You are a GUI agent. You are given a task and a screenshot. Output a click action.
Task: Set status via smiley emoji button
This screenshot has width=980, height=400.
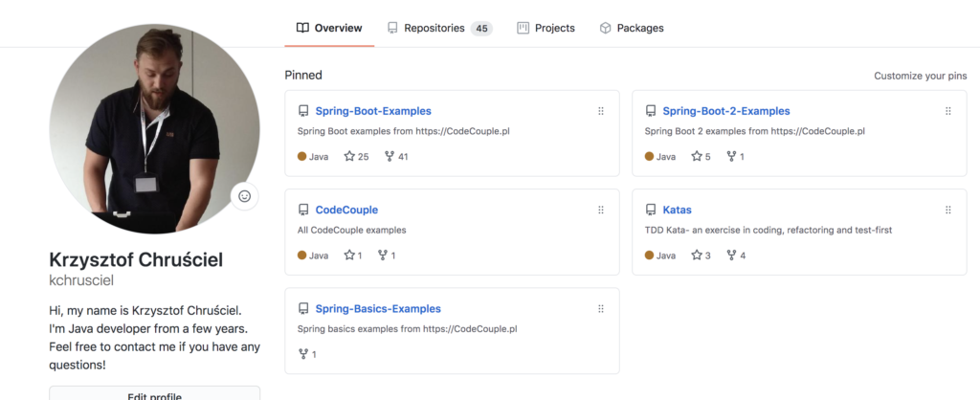pos(244,196)
